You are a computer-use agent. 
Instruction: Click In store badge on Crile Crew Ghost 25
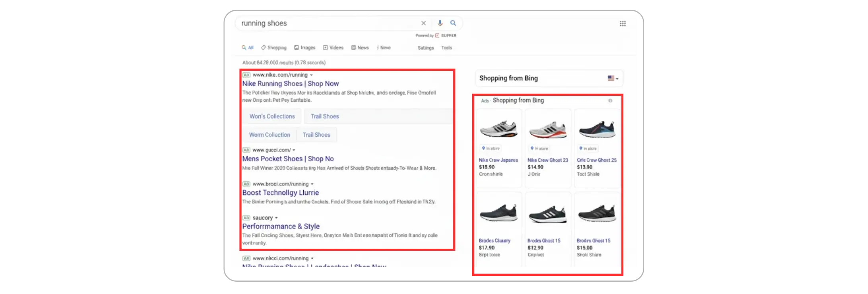(x=588, y=148)
